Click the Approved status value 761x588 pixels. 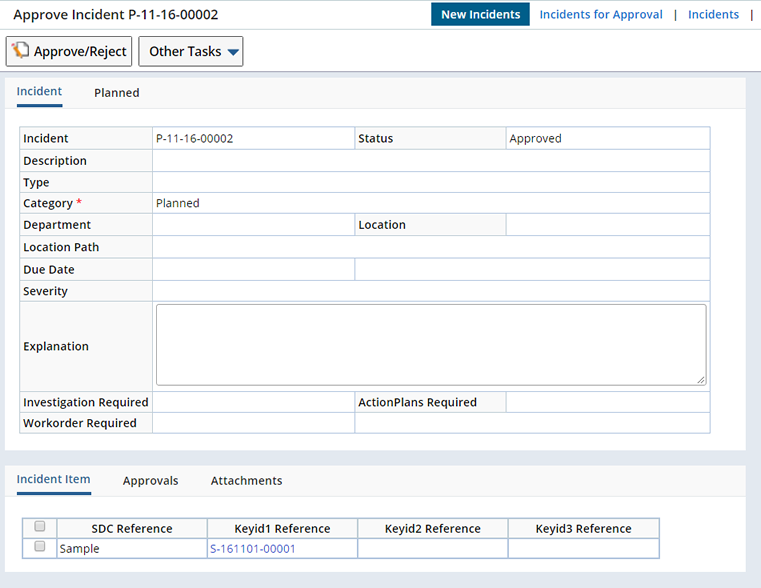(x=535, y=139)
